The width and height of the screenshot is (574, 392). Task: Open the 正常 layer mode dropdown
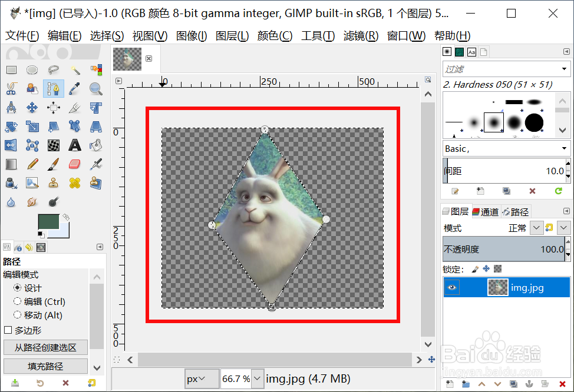[x=536, y=228]
